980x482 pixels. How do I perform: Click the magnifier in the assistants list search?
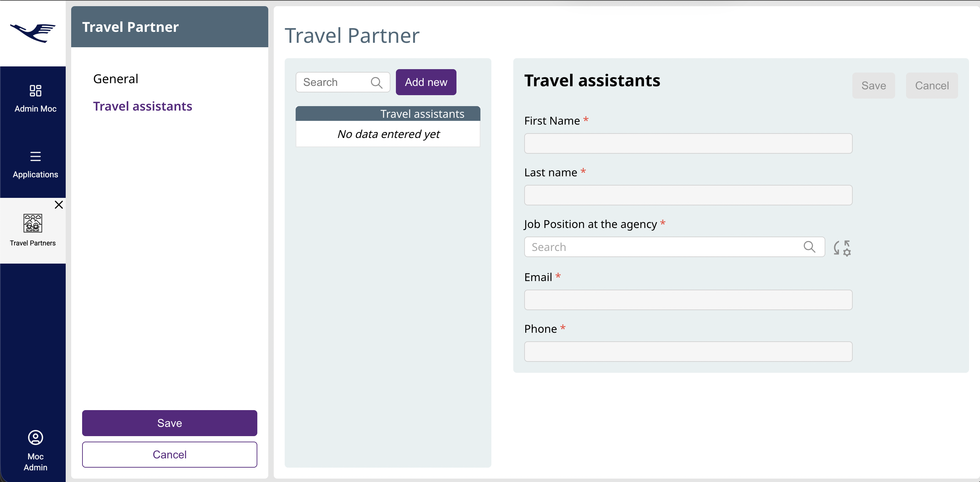[376, 83]
